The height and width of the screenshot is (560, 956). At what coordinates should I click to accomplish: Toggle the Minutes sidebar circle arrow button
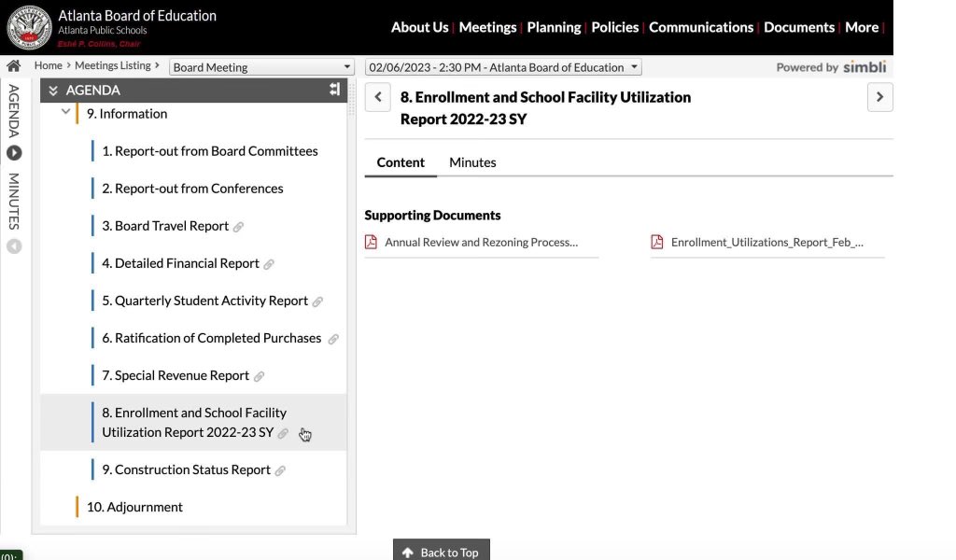click(x=14, y=246)
